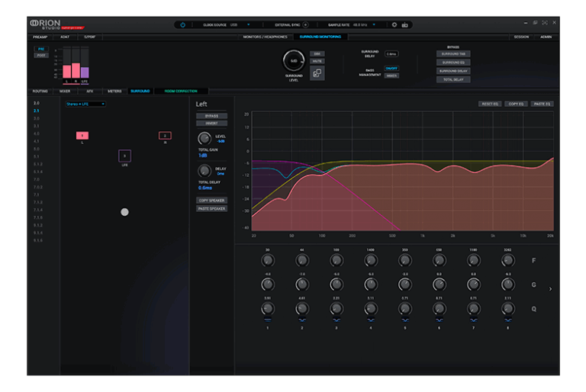Viewport: 586px width, 392px height.
Task: Toggle the DIM button
Action: [317, 54]
